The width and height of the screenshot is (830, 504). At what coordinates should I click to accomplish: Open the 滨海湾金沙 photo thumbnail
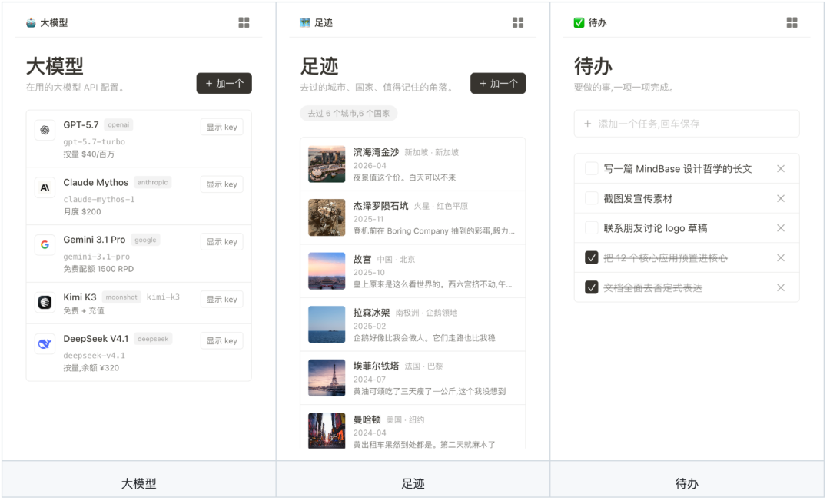327,164
